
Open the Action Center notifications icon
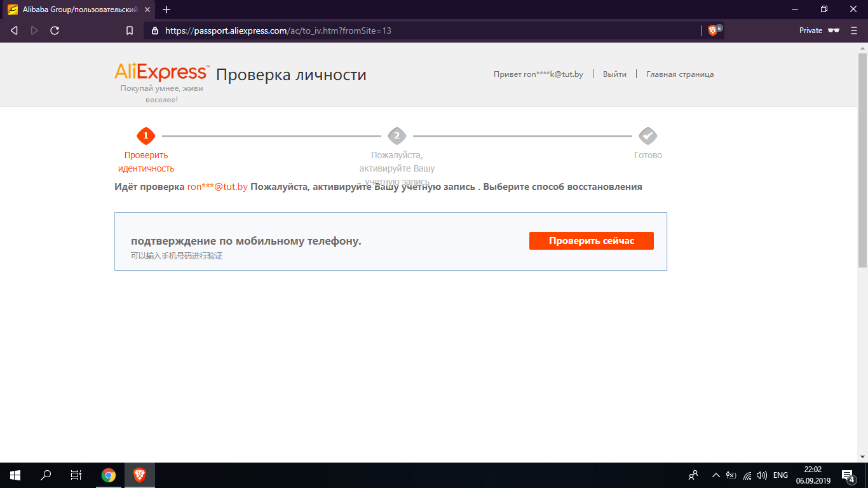click(x=848, y=475)
